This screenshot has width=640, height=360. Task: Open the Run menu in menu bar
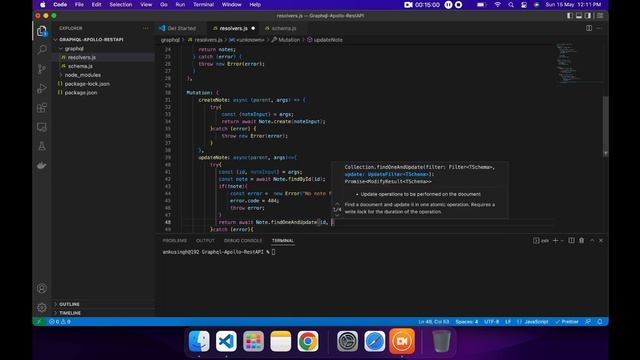click(180, 4)
